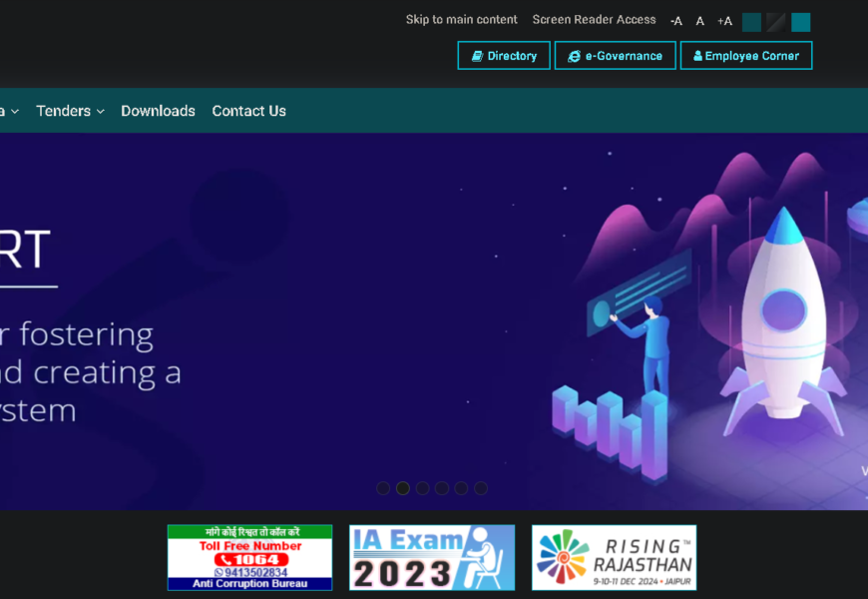This screenshot has height=599, width=868.
Task: Open Screen Reader Access link
Action: (x=594, y=20)
